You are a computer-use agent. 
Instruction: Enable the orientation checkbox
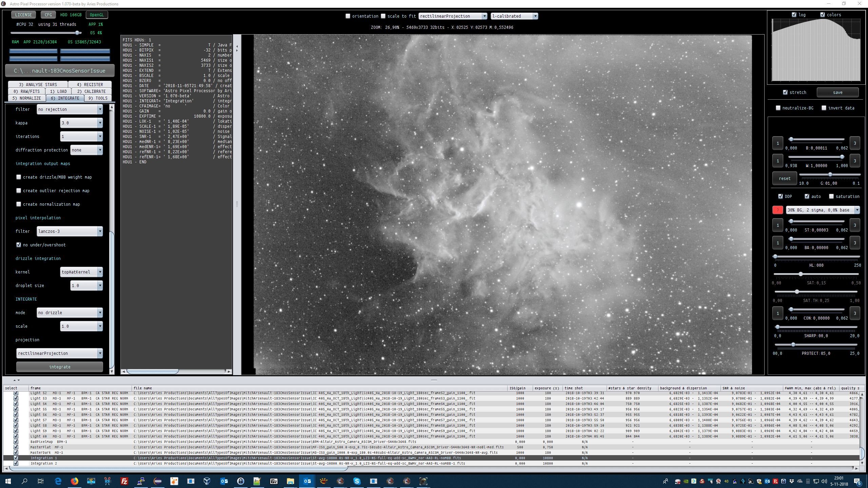click(348, 16)
